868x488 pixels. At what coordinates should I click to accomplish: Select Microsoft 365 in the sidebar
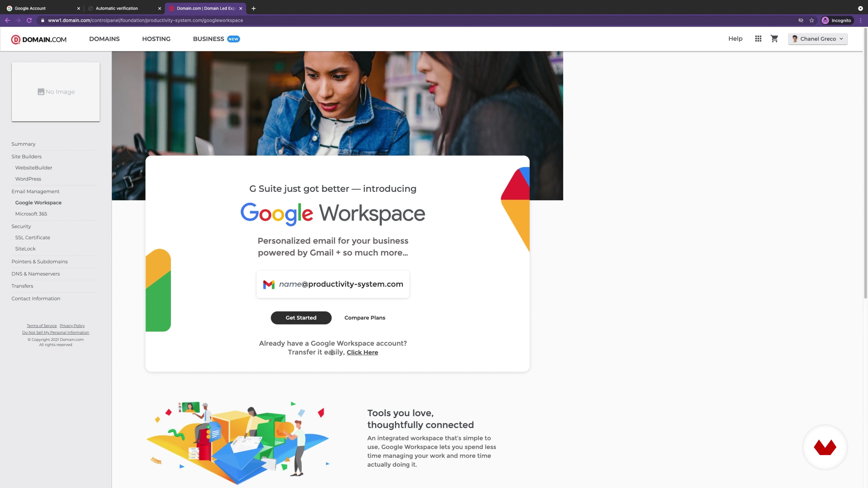[x=31, y=214]
